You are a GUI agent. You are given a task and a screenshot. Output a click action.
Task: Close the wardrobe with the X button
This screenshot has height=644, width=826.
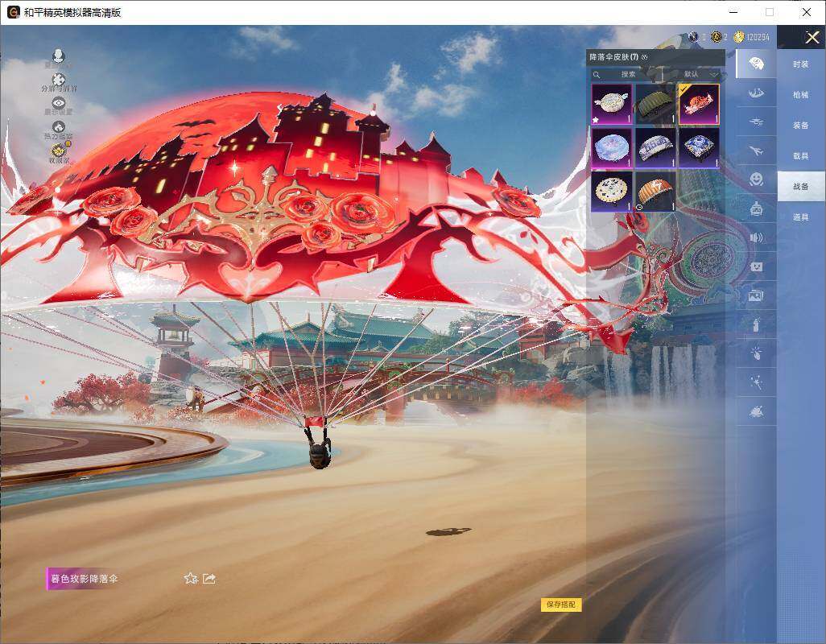(x=812, y=38)
